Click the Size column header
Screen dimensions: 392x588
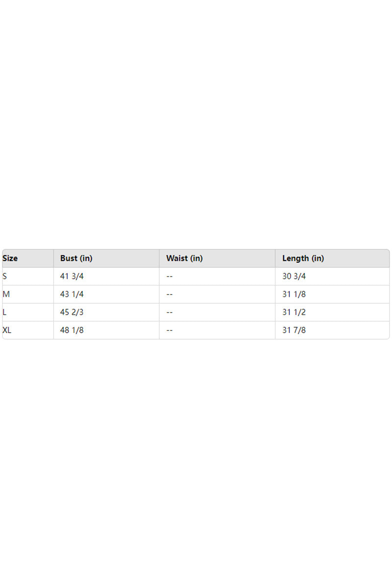[x=10, y=258]
